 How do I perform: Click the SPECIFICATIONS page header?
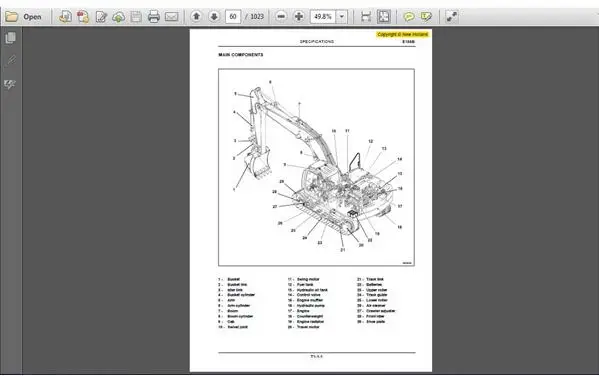pos(317,41)
